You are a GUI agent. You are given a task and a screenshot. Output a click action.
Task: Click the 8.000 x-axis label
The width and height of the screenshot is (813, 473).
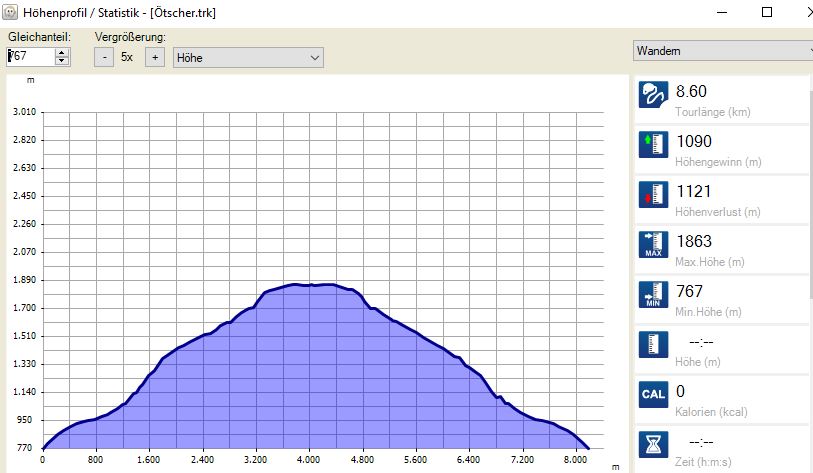pyautogui.click(x=575, y=460)
